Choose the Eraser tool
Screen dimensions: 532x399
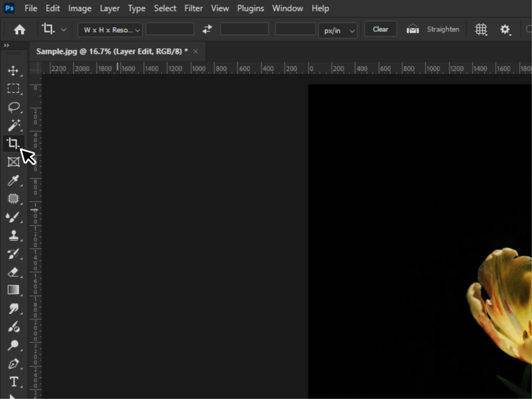[x=13, y=272]
